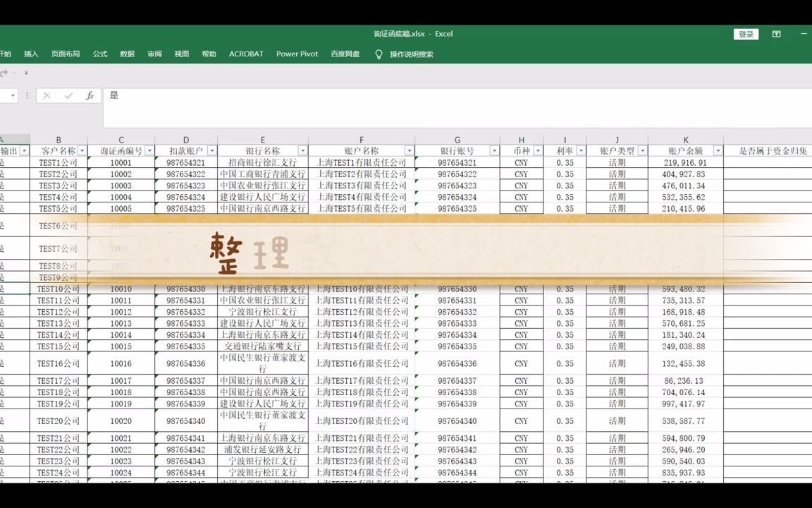Switch to the Power Pivot ribbon tab

coord(297,54)
